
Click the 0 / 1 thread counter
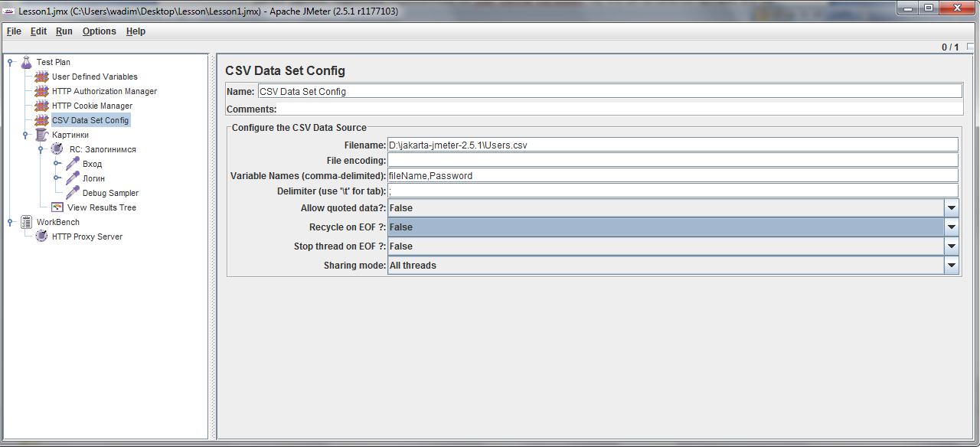pyautogui.click(x=950, y=47)
